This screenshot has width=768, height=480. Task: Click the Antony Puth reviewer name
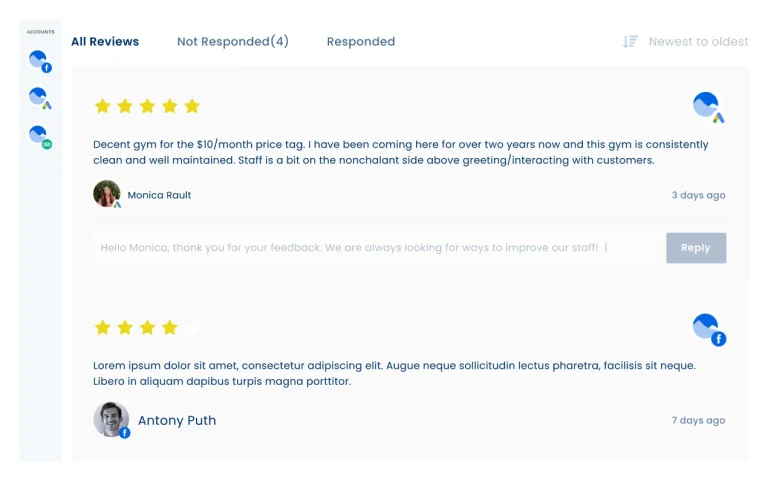177,421
